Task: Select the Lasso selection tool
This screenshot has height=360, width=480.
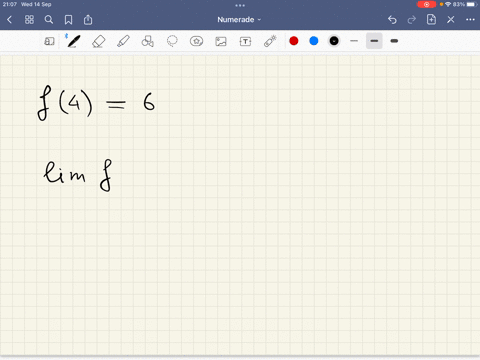Action: click(172, 41)
